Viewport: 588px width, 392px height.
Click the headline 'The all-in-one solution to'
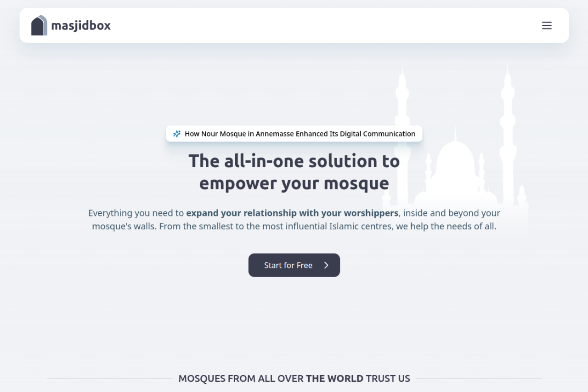[294, 161]
